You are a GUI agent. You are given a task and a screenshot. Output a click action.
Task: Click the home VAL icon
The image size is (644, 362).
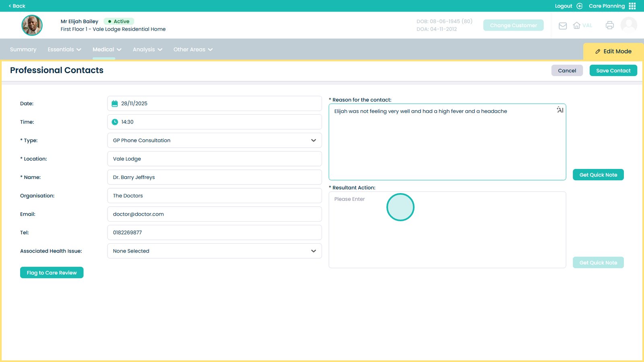pyautogui.click(x=577, y=25)
